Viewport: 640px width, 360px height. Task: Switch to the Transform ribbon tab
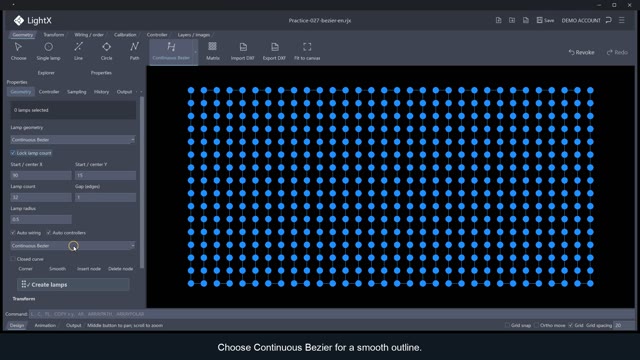(x=53, y=35)
